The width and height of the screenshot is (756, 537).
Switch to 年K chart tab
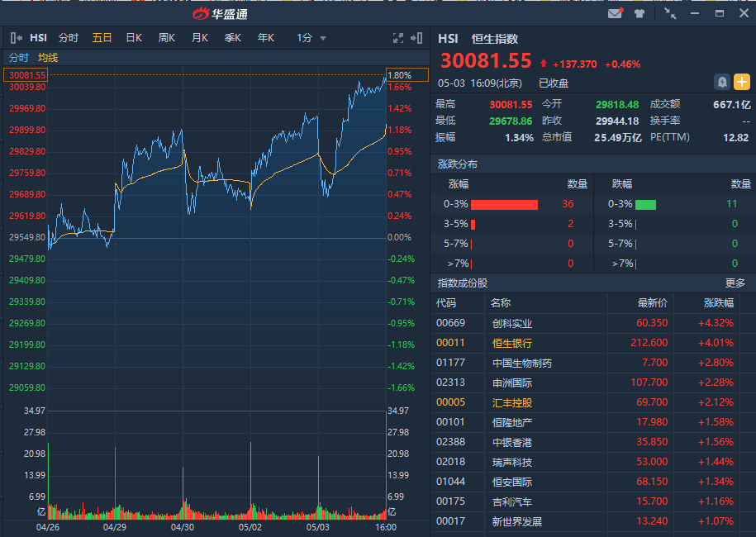[x=266, y=38]
